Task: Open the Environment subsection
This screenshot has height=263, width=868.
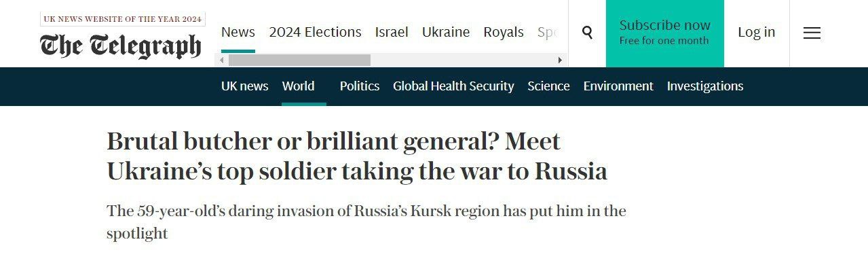Action: [618, 86]
